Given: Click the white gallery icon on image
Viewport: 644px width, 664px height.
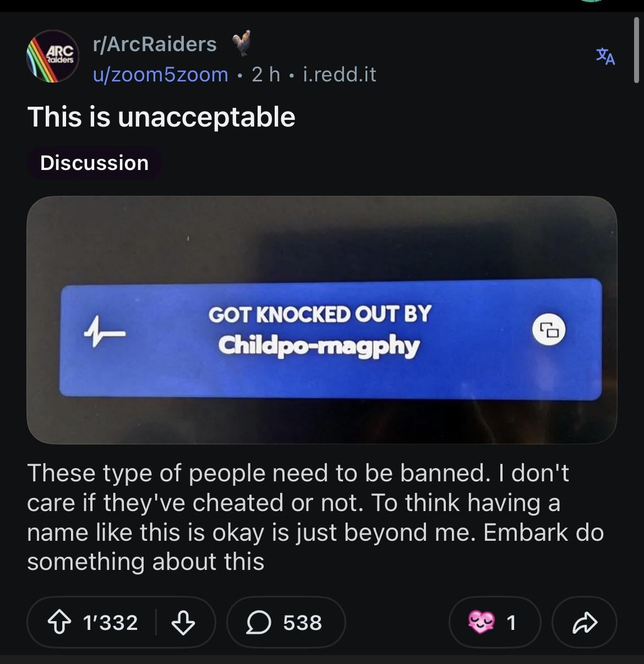Looking at the screenshot, I should [x=549, y=330].
